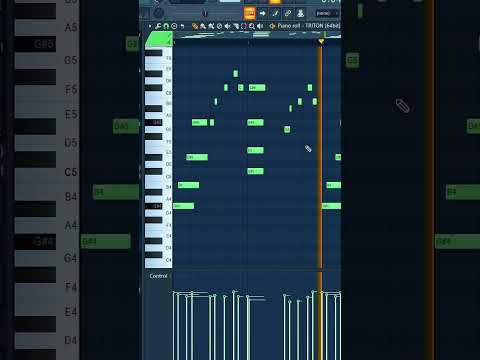Open the Control event editor selector

click(158, 276)
